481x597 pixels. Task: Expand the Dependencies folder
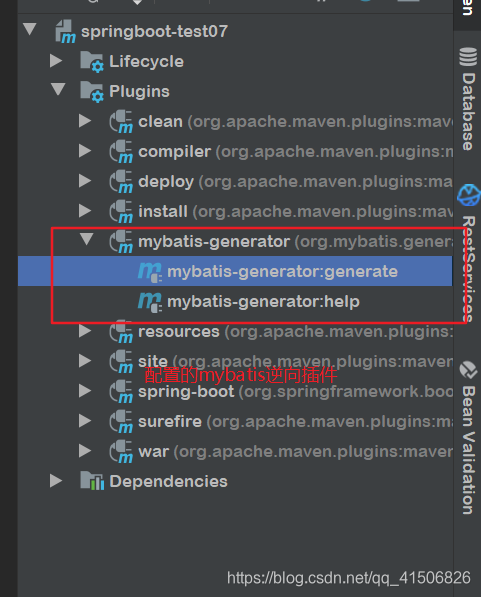pyautogui.click(x=56, y=481)
